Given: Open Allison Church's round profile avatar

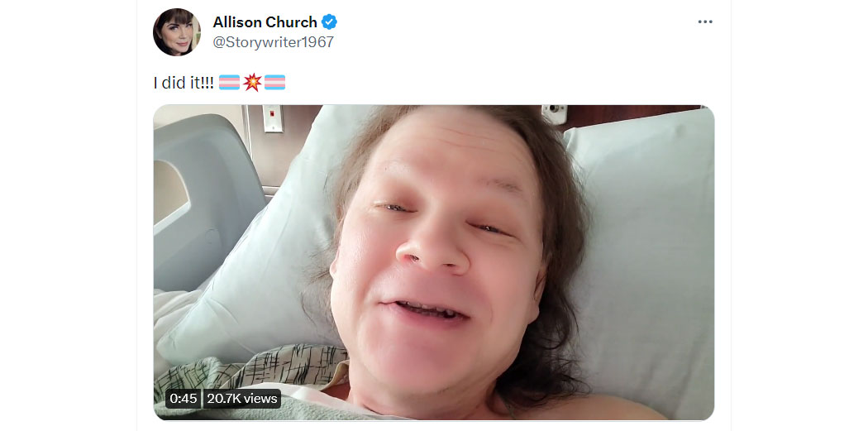Looking at the screenshot, I should pyautogui.click(x=177, y=32).
